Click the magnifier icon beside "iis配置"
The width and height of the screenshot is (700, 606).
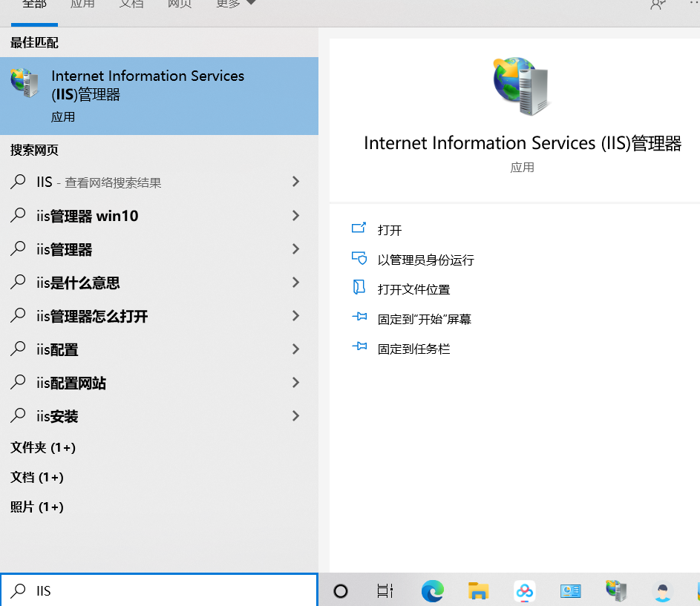(x=16, y=349)
